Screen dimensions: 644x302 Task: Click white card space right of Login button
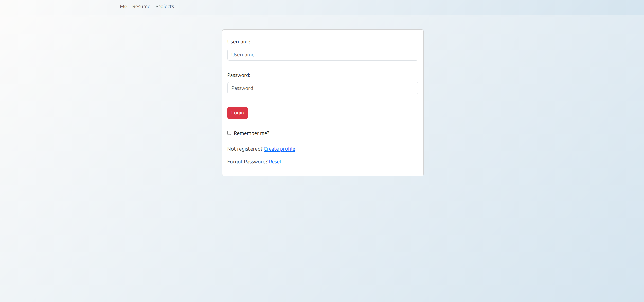click(x=330, y=113)
